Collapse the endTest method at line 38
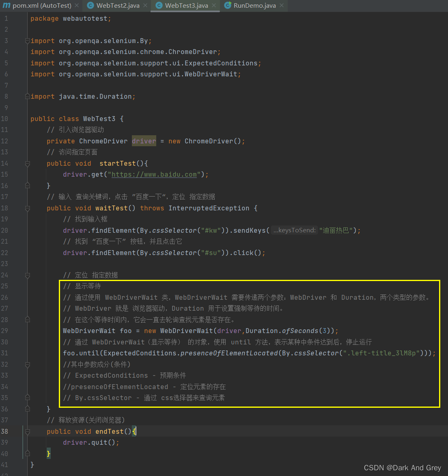This screenshot has width=448, height=476. pyautogui.click(x=27, y=431)
